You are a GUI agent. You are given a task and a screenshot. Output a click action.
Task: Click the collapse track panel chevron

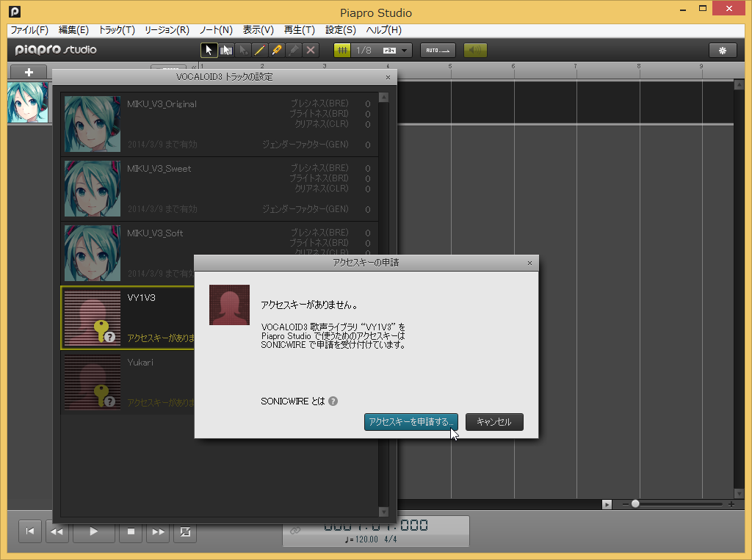194,67
